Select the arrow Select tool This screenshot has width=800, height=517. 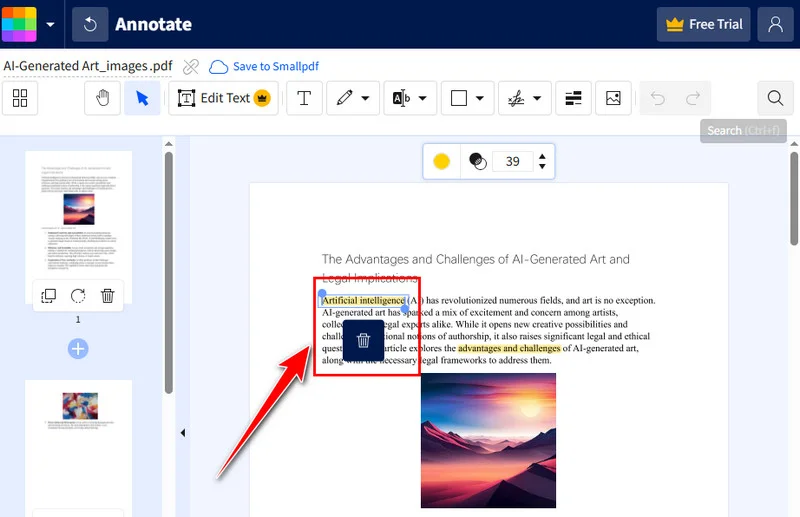[142, 98]
